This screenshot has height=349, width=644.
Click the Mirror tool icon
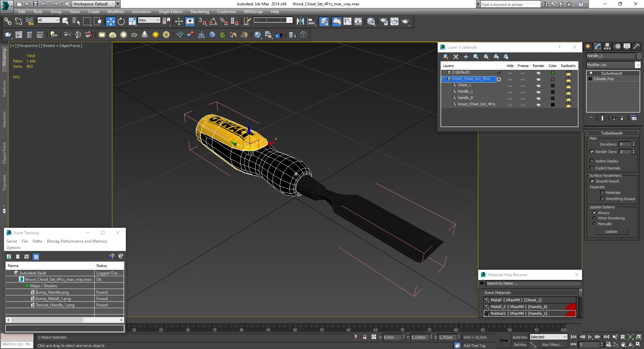coord(300,21)
